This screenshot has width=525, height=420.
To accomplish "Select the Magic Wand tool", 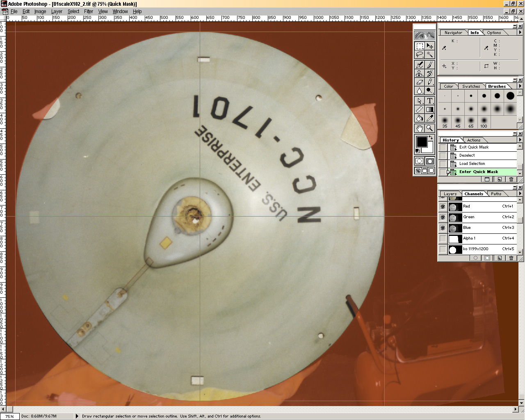I will tap(429, 55).
